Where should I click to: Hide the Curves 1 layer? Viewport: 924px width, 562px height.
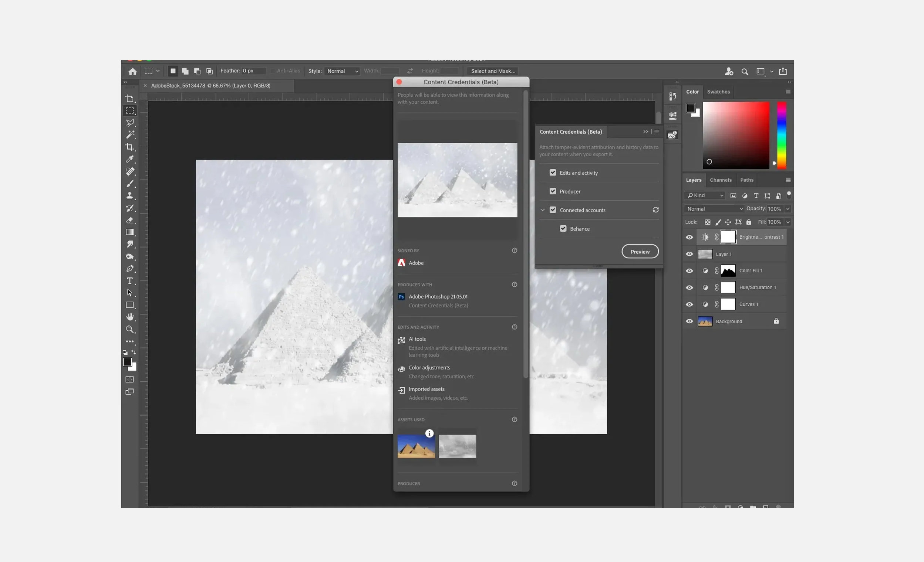[x=689, y=304]
